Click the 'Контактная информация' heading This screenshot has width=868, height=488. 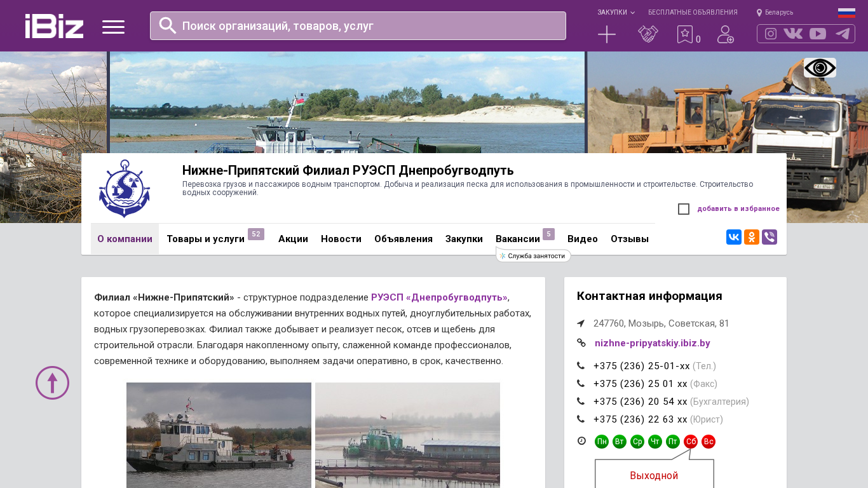[649, 296]
